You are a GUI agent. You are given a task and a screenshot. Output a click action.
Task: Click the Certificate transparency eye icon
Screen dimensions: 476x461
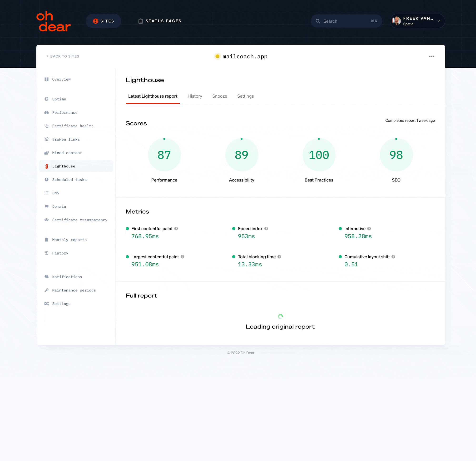46,220
